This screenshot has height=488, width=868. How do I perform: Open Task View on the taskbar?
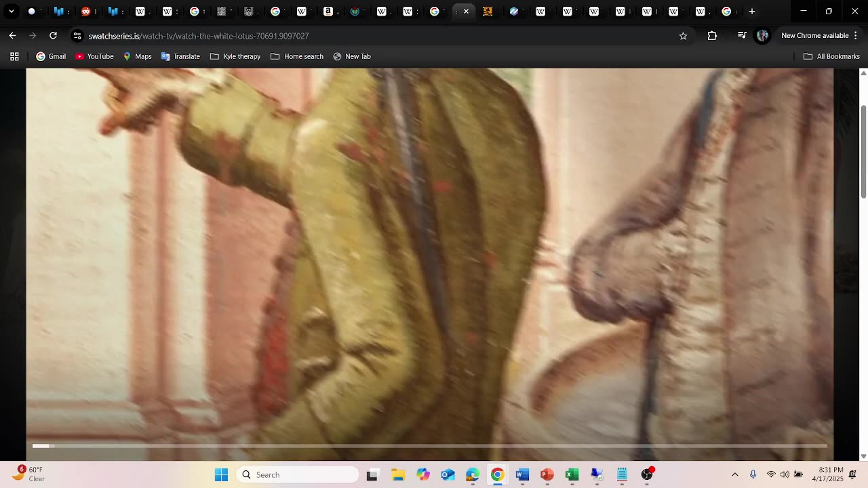(x=372, y=474)
